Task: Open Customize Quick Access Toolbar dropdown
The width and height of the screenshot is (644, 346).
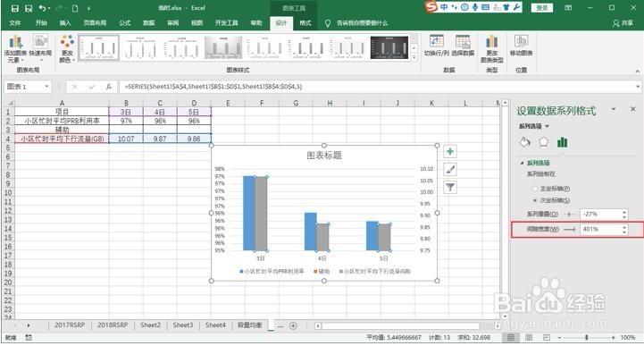Action: (88, 8)
